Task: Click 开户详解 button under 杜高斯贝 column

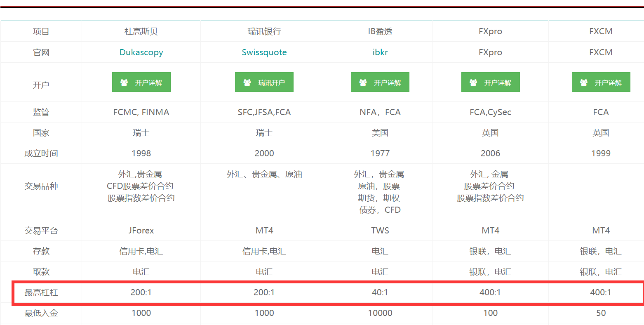Action: pyautogui.click(x=141, y=82)
